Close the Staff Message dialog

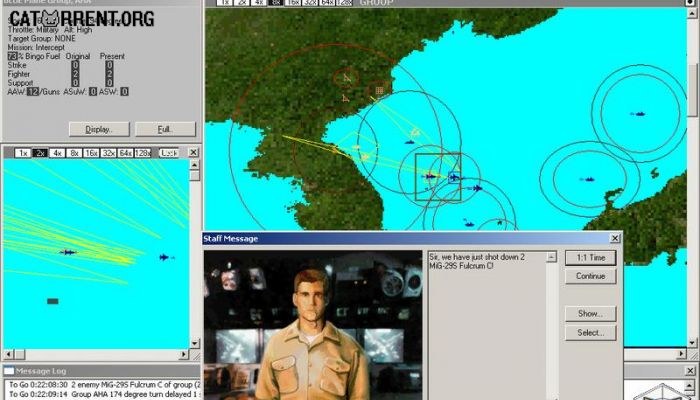click(x=615, y=238)
